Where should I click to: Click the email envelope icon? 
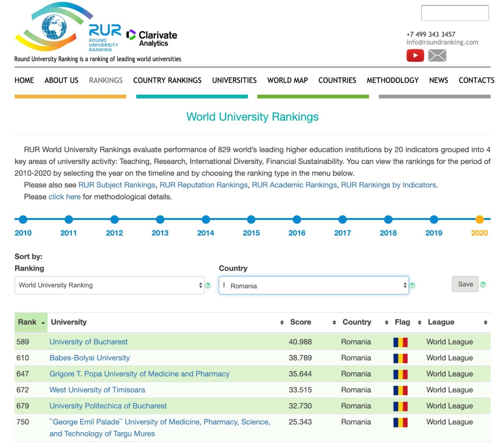coord(437,55)
